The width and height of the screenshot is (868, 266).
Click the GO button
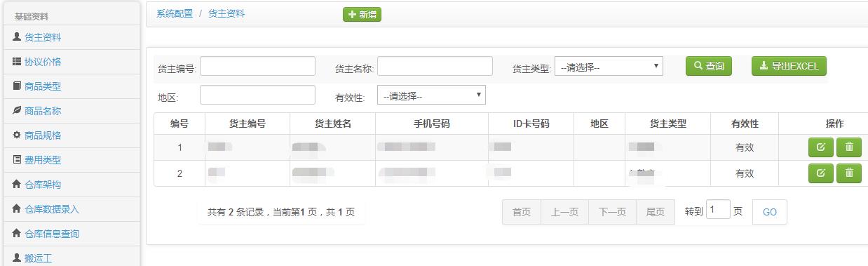pos(770,212)
